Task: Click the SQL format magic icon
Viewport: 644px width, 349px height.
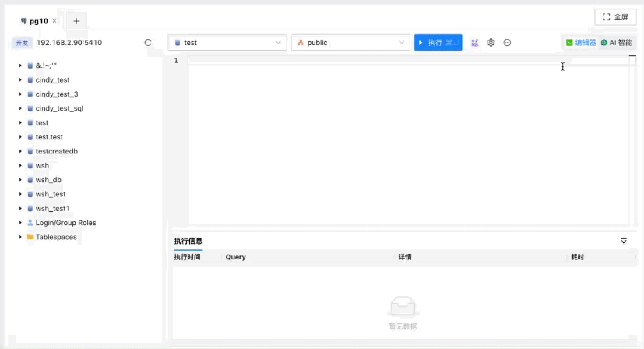Action: pyautogui.click(x=474, y=43)
